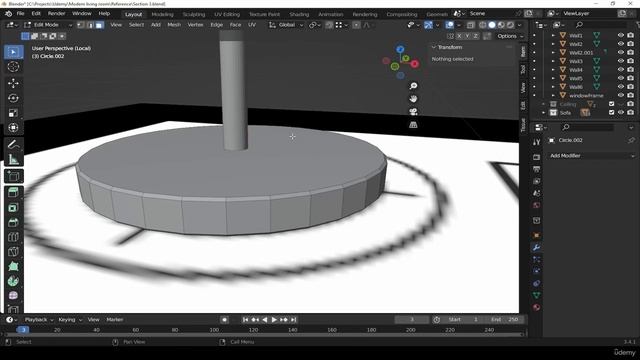
Task: Uncheck the Ceiling collection checkbox
Action: coord(611,104)
